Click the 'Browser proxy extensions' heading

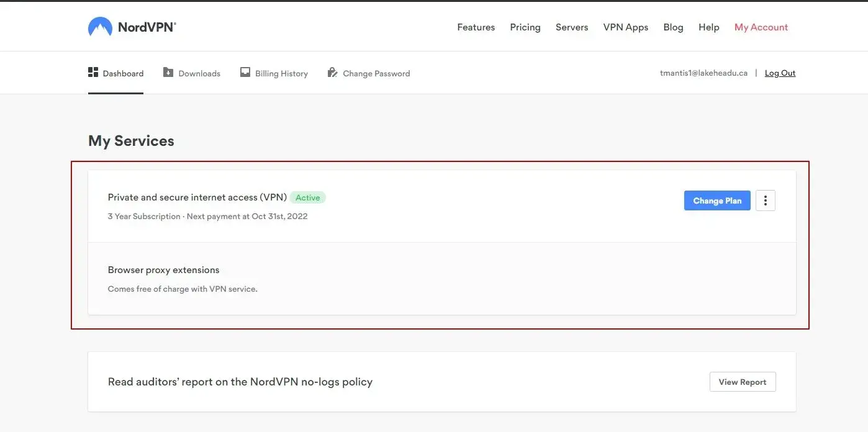tap(164, 270)
